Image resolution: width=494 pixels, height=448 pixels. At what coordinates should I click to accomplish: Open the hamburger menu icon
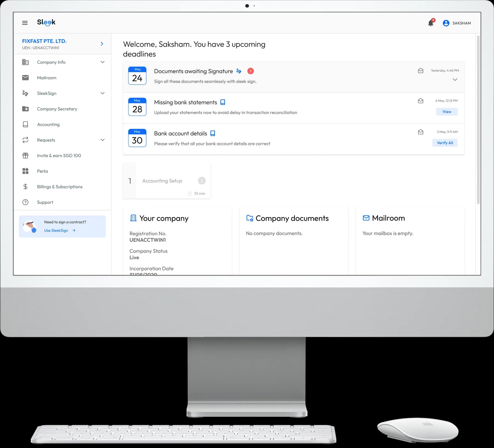click(x=25, y=23)
